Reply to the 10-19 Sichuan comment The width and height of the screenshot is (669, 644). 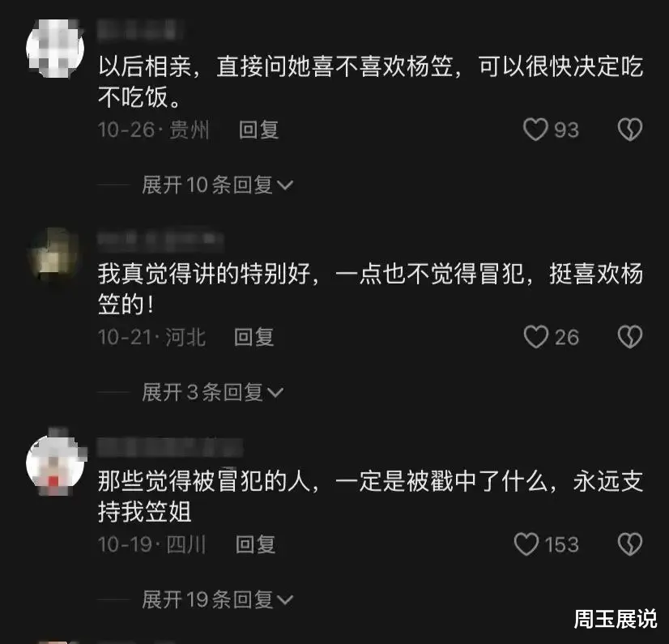coord(256,544)
